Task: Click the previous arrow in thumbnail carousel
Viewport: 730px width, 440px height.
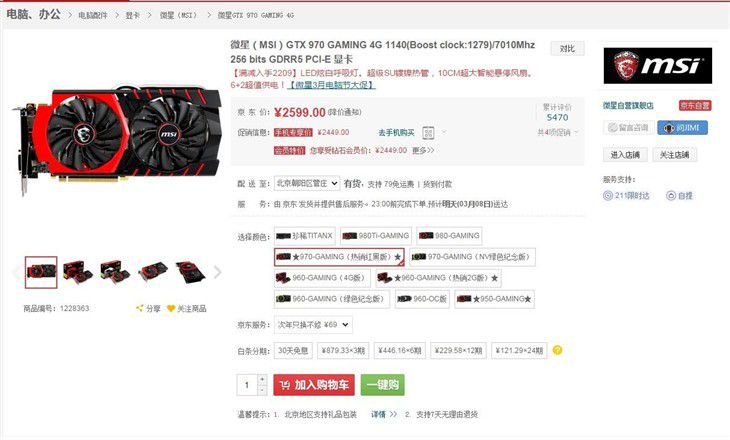Action: [x=16, y=272]
